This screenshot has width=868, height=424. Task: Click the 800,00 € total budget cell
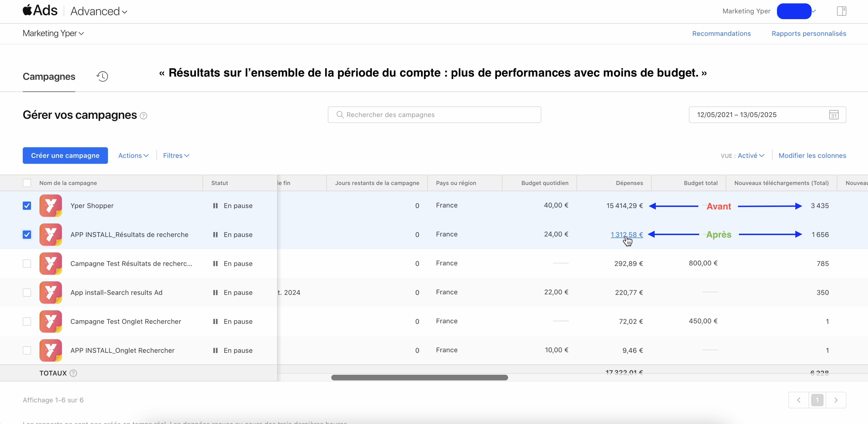(x=703, y=263)
